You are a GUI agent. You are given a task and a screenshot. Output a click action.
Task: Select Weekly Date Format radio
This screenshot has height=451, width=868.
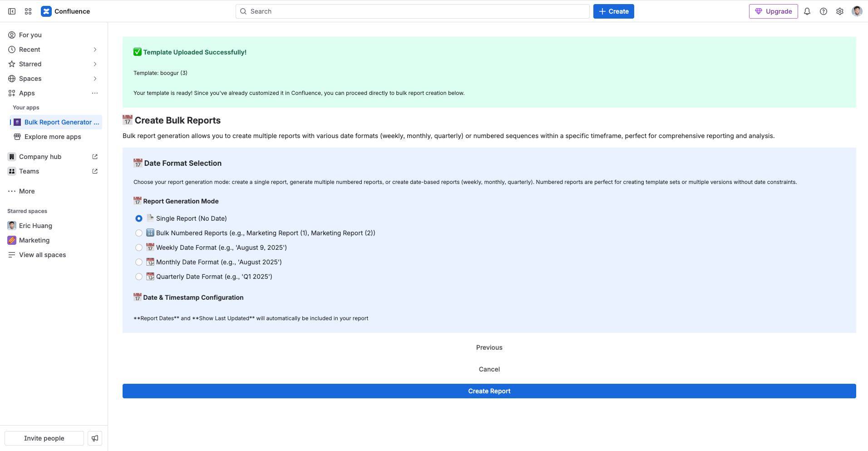coord(139,248)
